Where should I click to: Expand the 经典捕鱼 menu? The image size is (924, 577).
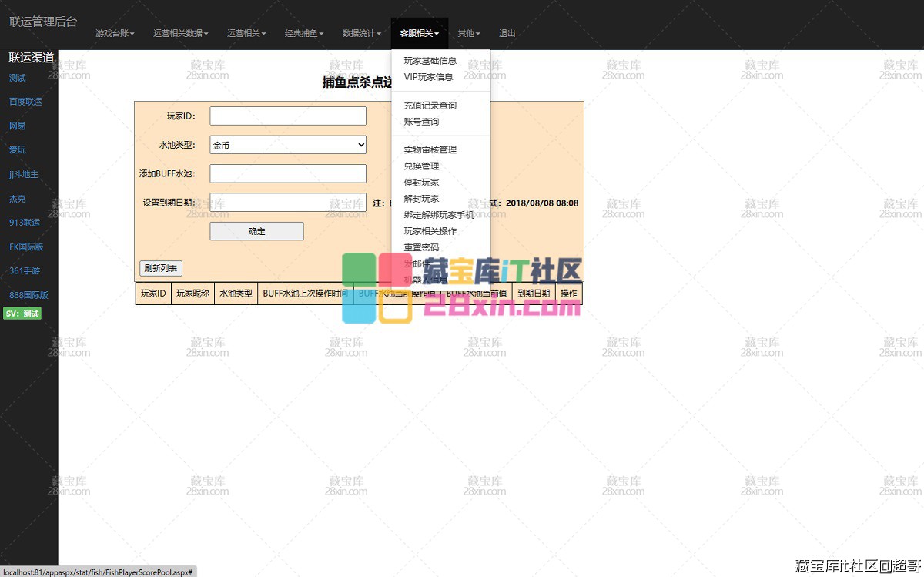point(304,34)
